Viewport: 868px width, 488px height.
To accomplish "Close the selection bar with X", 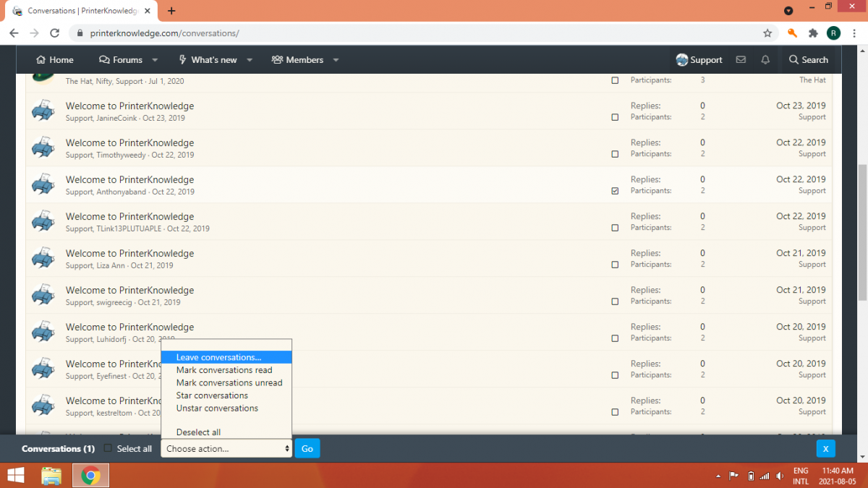I will (x=825, y=448).
